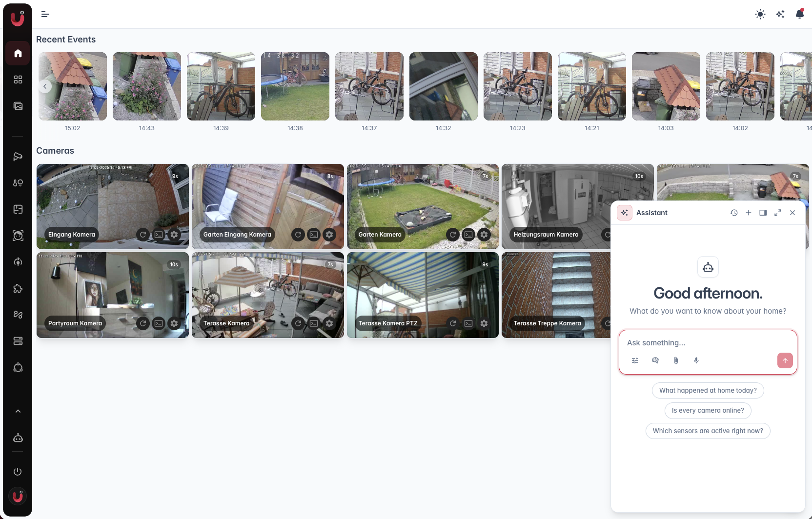Ask What happened at home today?
This screenshot has width=812, height=519.
708,390
